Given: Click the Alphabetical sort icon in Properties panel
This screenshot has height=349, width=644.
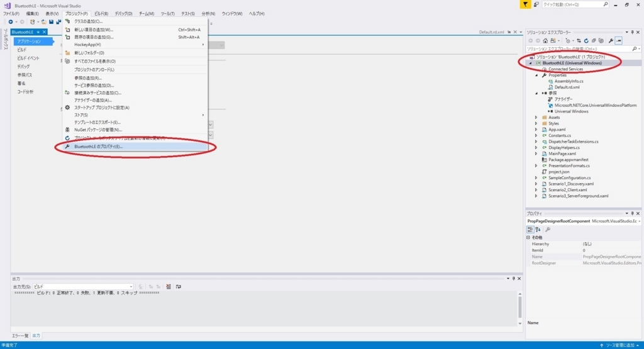Looking at the screenshot, I should click(x=538, y=230).
